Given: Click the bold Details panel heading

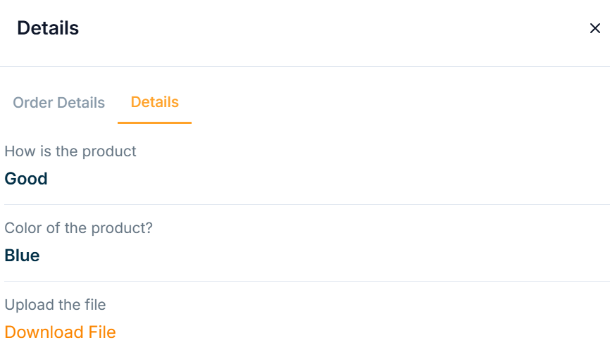Looking at the screenshot, I should click(48, 28).
